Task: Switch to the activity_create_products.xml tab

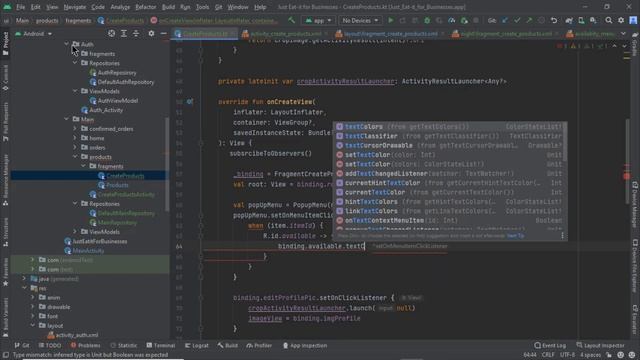Action: click(285, 34)
